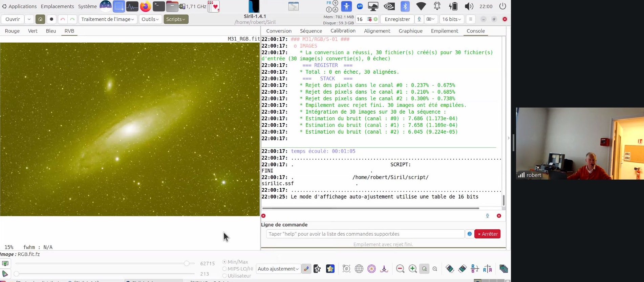Click the home directory icon in toolbar
The width and height of the screenshot is (644, 282).
click(40, 19)
